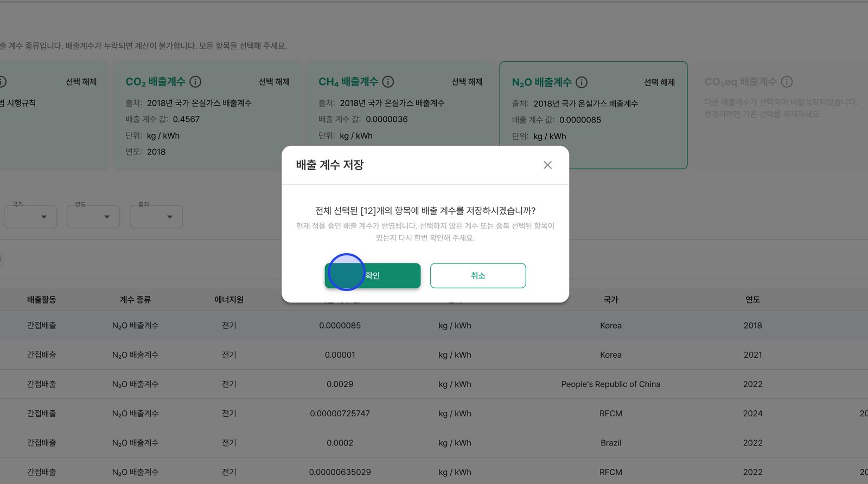Image resolution: width=868 pixels, height=484 pixels.
Task: Click the 에너지원 column header
Action: (x=229, y=300)
